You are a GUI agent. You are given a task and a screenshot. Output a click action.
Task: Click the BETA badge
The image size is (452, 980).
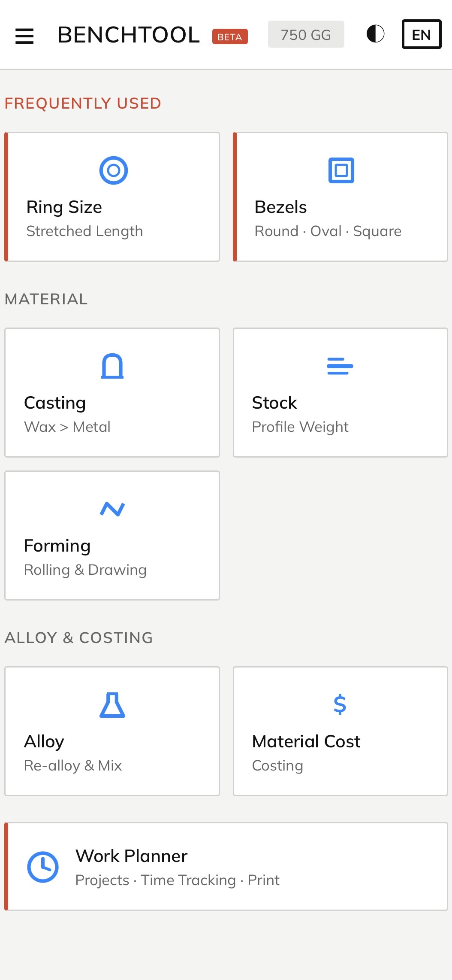click(x=230, y=37)
